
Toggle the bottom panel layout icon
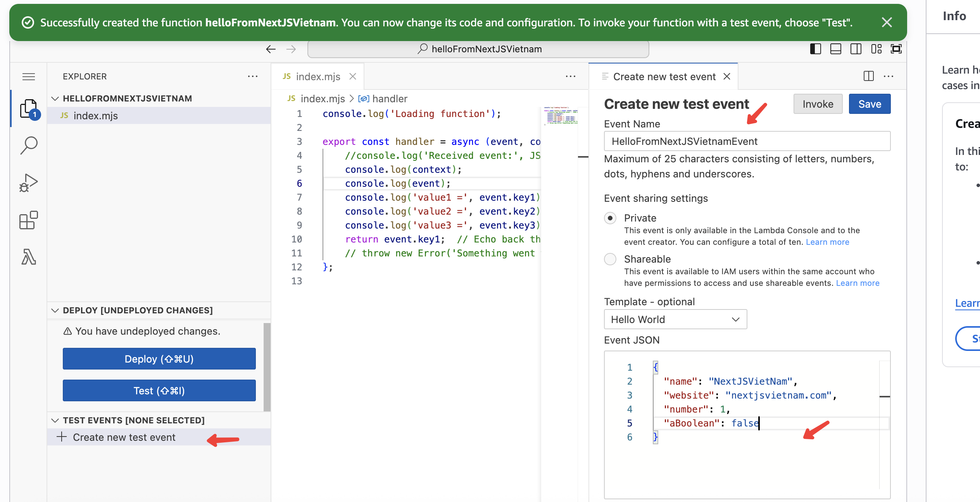coord(835,49)
